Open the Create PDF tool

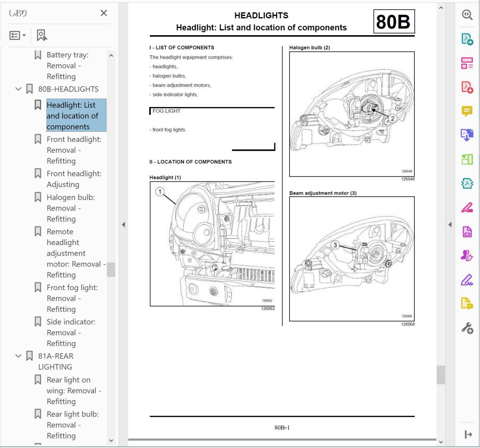coord(467,87)
